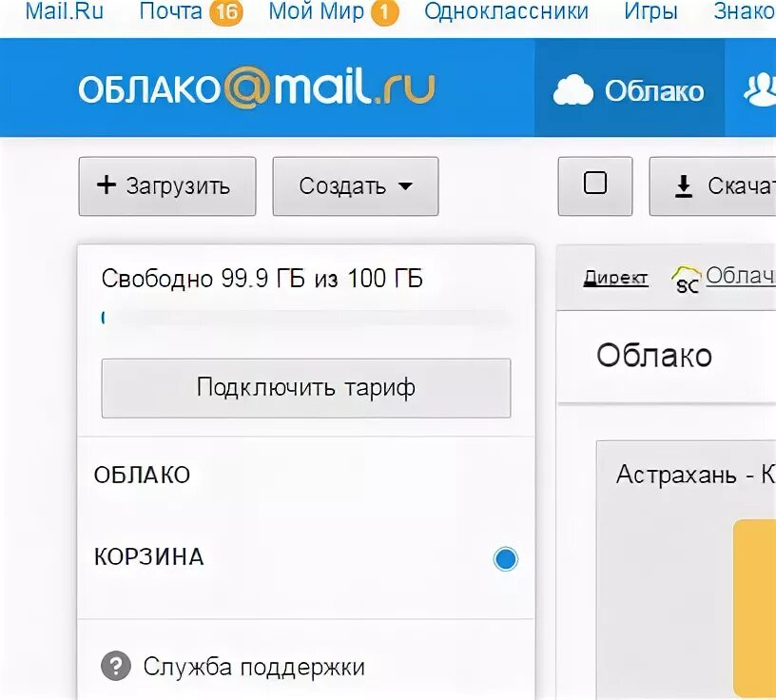Click the storage usage progress bar

(306, 318)
